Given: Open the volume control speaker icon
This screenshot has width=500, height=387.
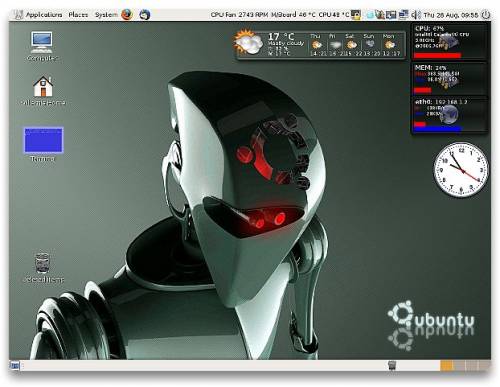Looking at the screenshot, I should pyautogui.click(x=416, y=15).
